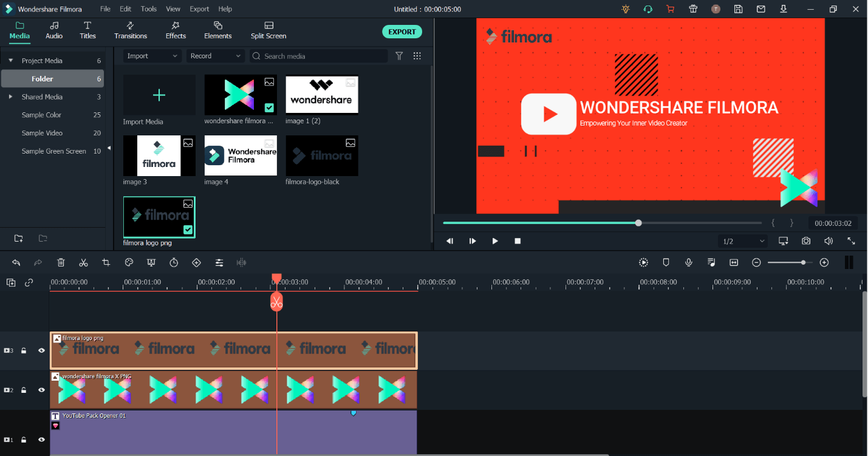Hide track 2 with eye icon

[x=42, y=390]
